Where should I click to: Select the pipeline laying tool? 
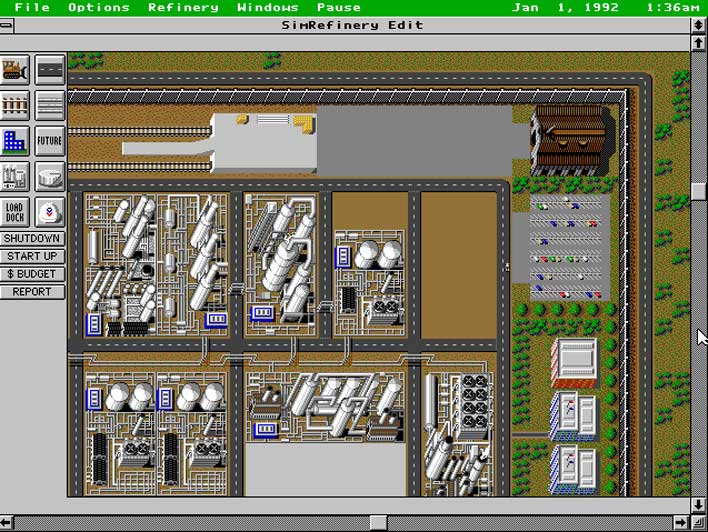click(50, 105)
